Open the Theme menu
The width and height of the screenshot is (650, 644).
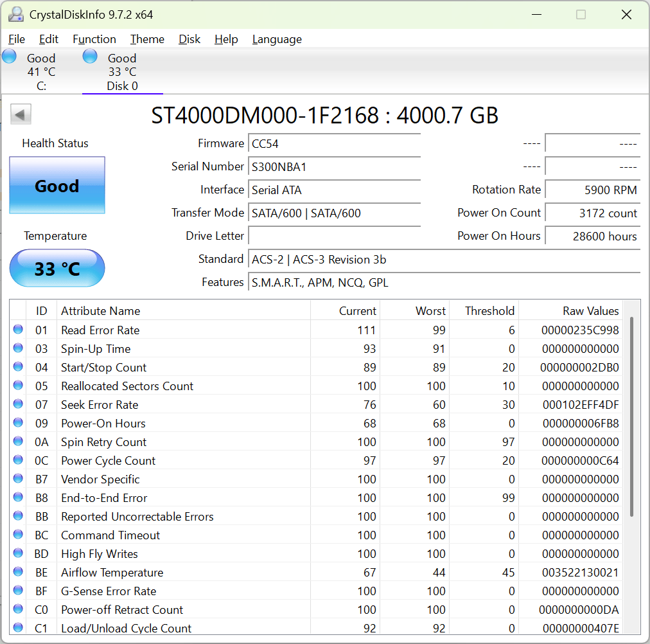[x=147, y=39]
